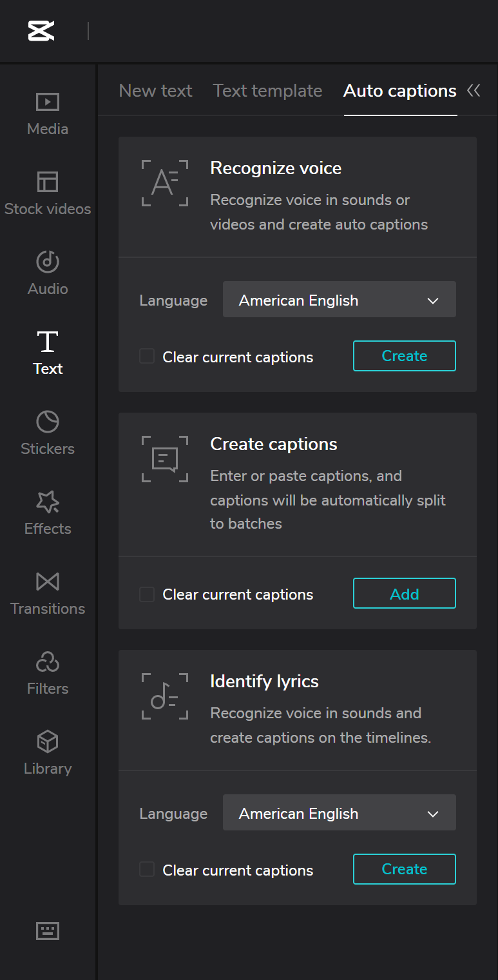
Task: Switch to the Text template tab
Action: pos(267,91)
